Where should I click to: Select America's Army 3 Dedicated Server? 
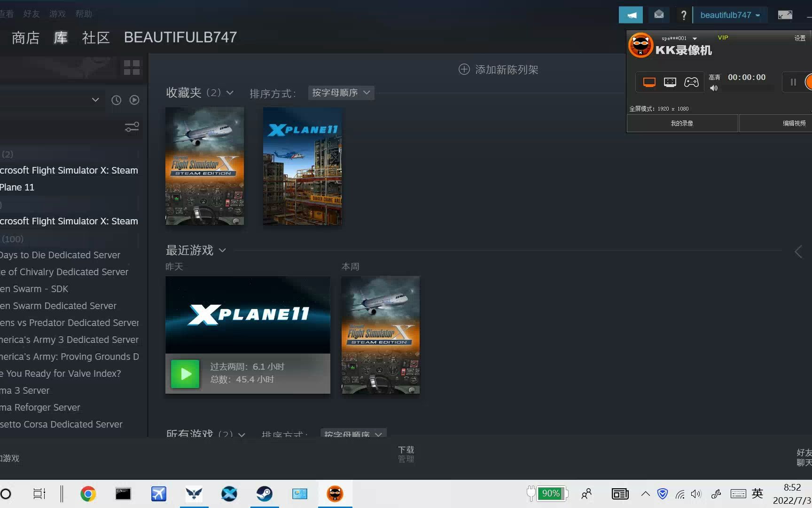click(x=70, y=340)
